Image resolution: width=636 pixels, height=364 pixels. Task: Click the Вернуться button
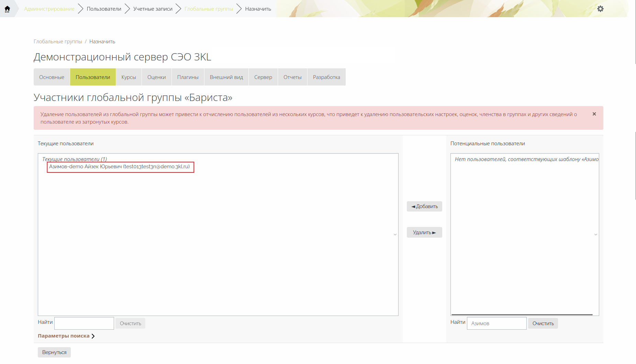pyautogui.click(x=54, y=352)
